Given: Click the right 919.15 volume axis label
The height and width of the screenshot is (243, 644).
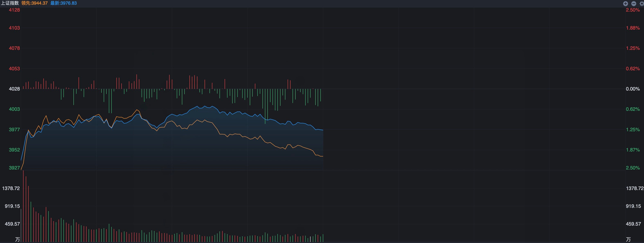Looking at the screenshot, I should (x=633, y=206).
